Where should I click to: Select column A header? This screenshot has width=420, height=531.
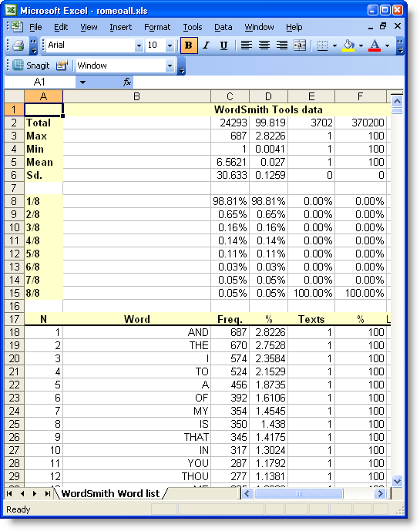[43, 96]
